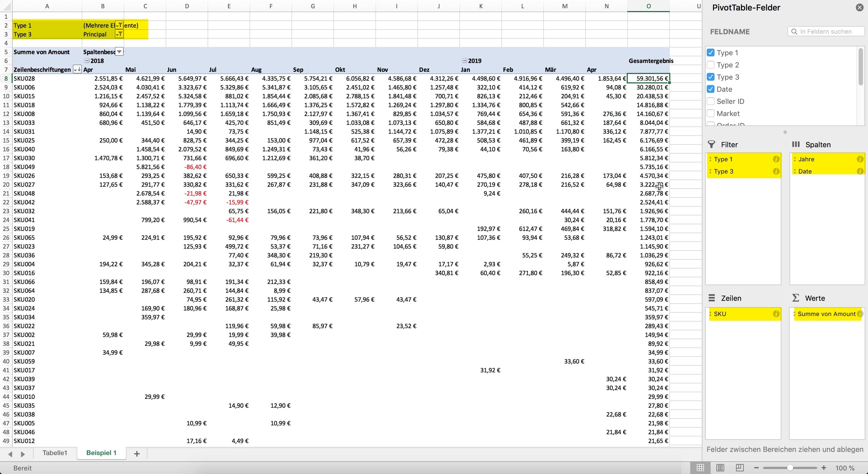Select the Beispiel 1 sheet tab
The width and height of the screenshot is (868, 474).
[x=101, y=453]
